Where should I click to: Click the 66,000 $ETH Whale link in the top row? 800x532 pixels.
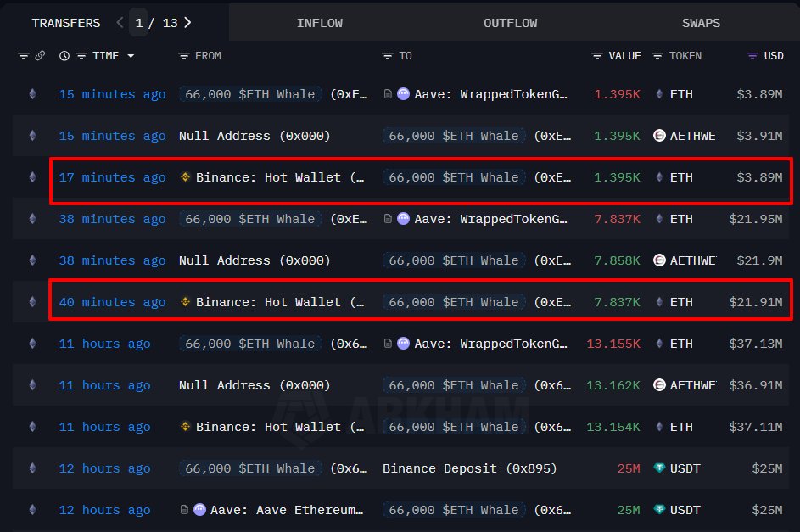(x=251, y=94)
